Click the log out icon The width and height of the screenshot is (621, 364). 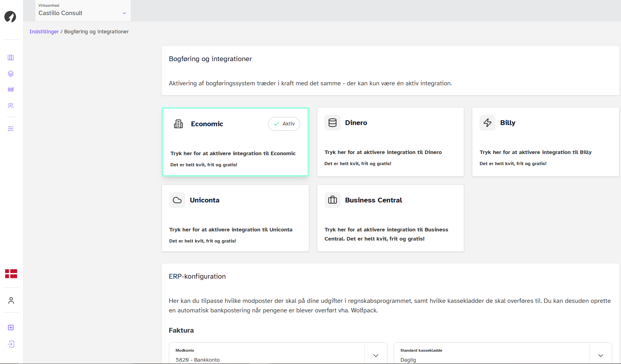(11, 344)
